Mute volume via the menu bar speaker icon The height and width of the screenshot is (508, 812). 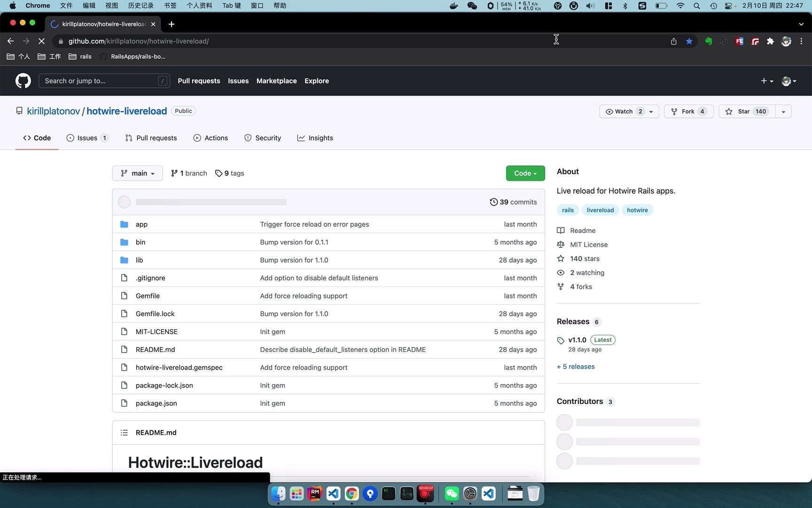[x=590, y=6]
